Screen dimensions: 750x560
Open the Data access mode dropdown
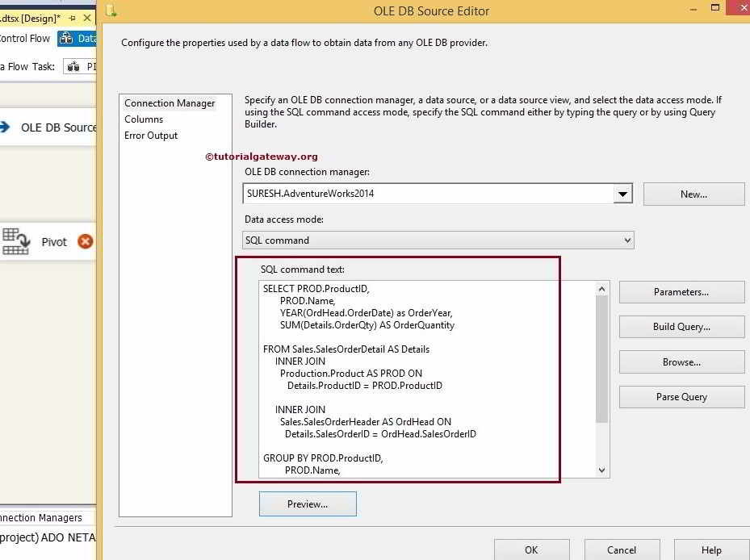tap(627, 240)
